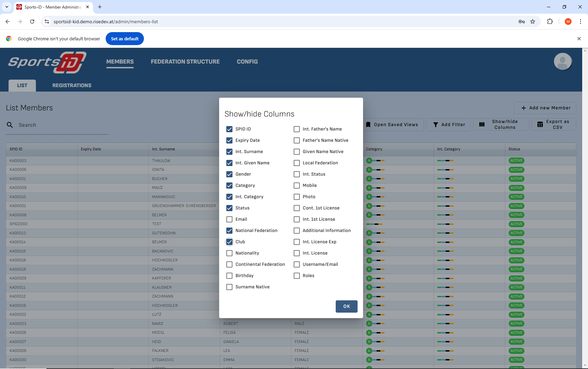
Task: Click the Sports-iD logo
Action: (47, 62)
